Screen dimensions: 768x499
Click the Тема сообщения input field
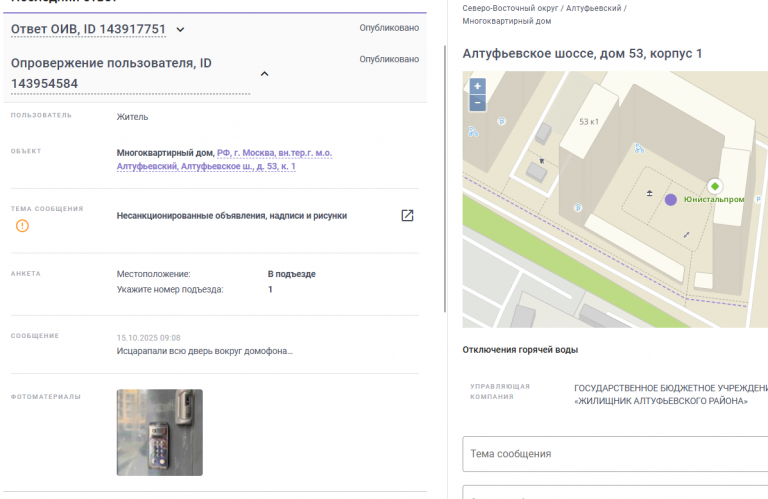click(x=615, y=454)
